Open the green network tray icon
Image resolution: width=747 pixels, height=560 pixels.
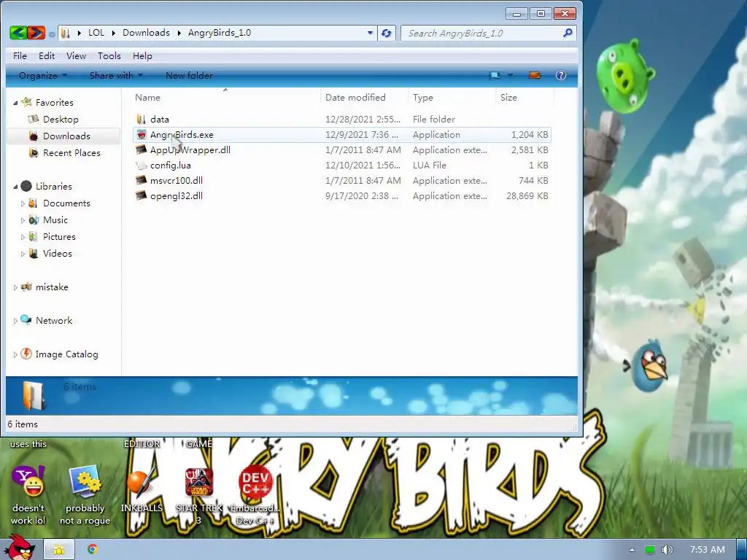[x=649, y=550]
